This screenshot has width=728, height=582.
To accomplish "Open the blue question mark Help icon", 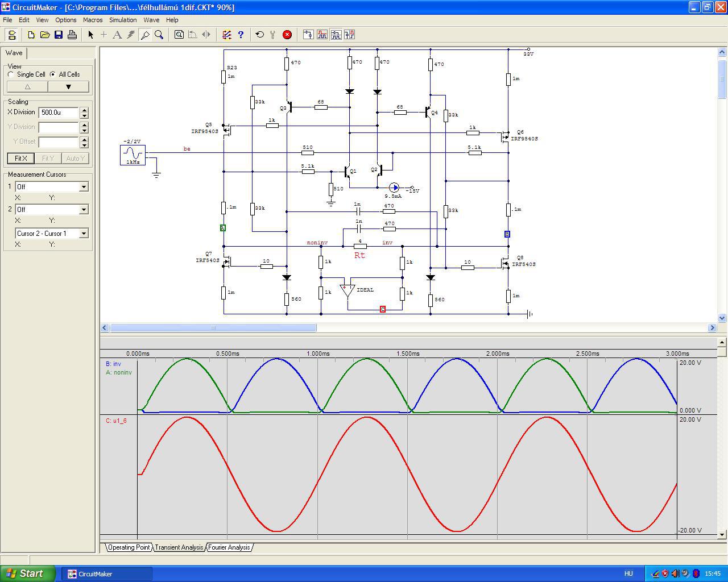I will (x=241, y=35).
